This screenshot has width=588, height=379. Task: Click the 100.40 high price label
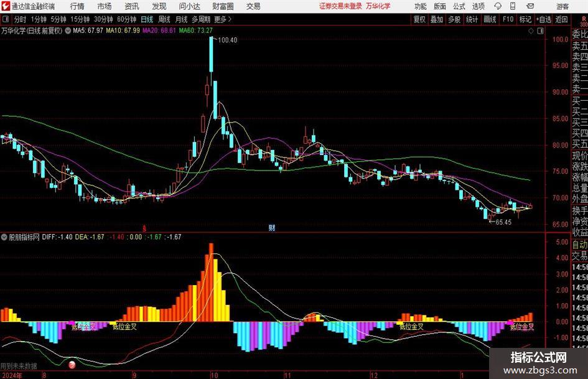click(x=227, y=40)
